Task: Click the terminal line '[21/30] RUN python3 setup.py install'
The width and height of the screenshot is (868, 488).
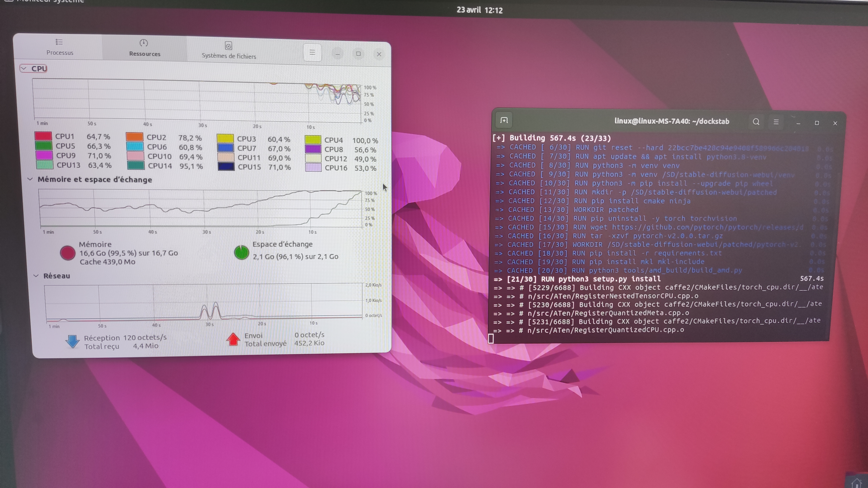Action: pos(658,279)
